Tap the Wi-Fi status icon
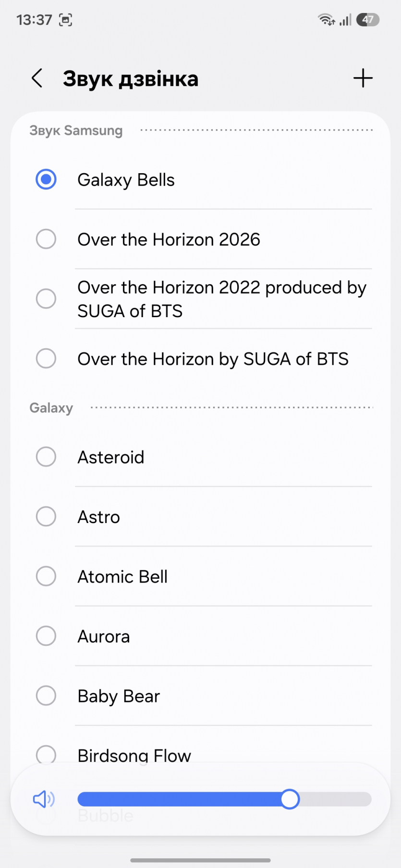Image resolution: width=401 pixels, height=868 pixels. click(x=326, y=20)
